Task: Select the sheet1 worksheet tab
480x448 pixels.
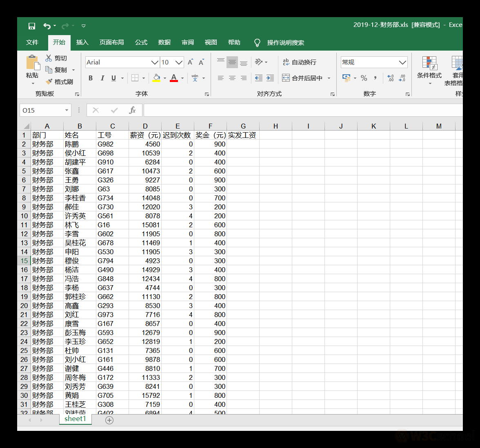Action: click(x=75, y=419)
